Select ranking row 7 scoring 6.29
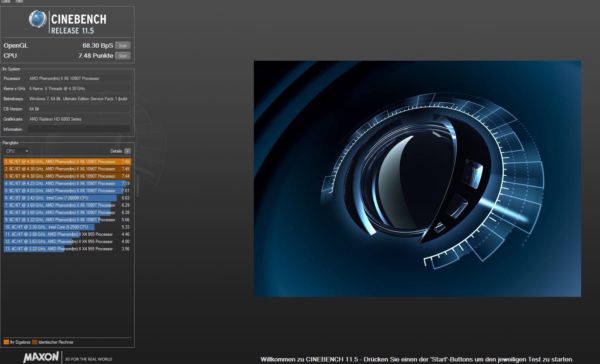The width and height of the screenshot is (600, 364). click(67, 205)
